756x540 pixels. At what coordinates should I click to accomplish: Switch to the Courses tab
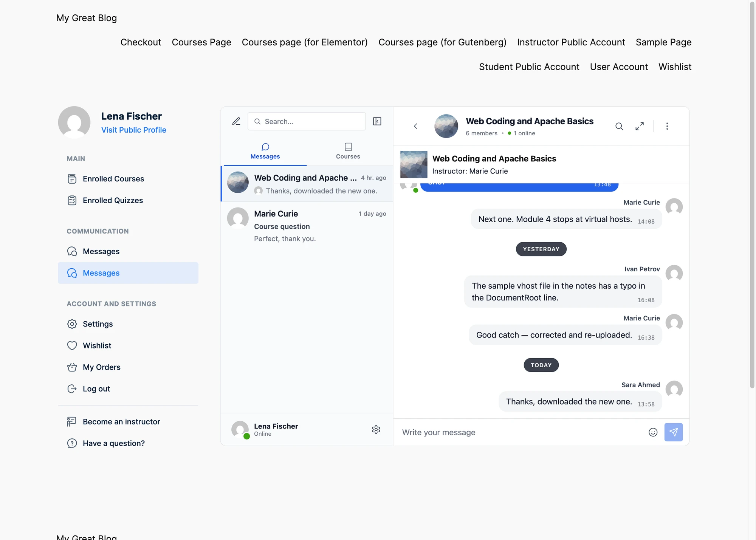click(348, 152)
